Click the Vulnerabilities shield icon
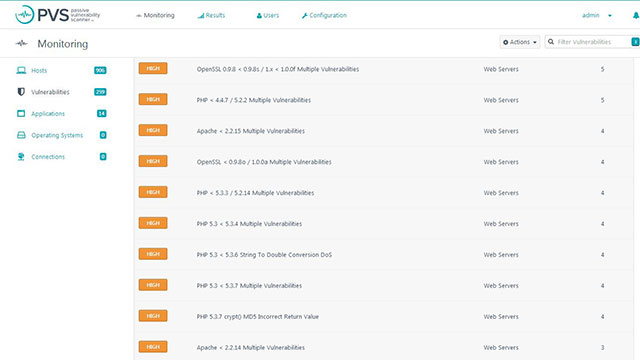This screenshot has width=640, height=360. tap(21, 92)
